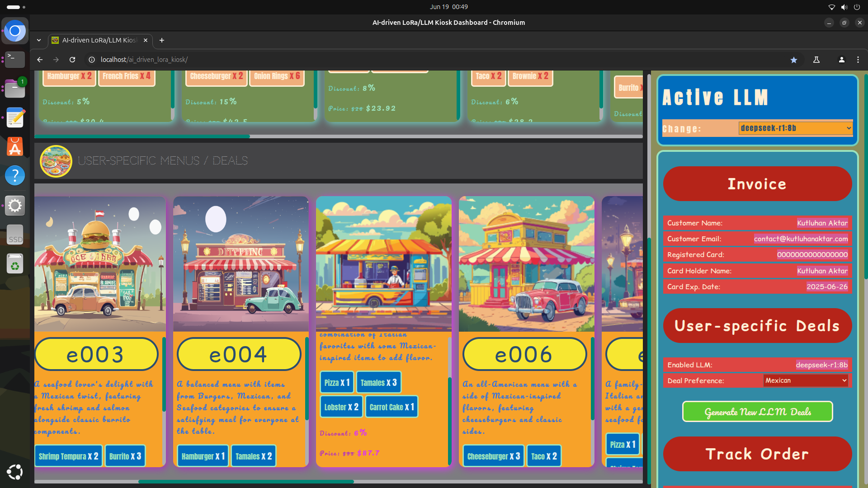View site information icon in address bar

[x=92, y=60]
